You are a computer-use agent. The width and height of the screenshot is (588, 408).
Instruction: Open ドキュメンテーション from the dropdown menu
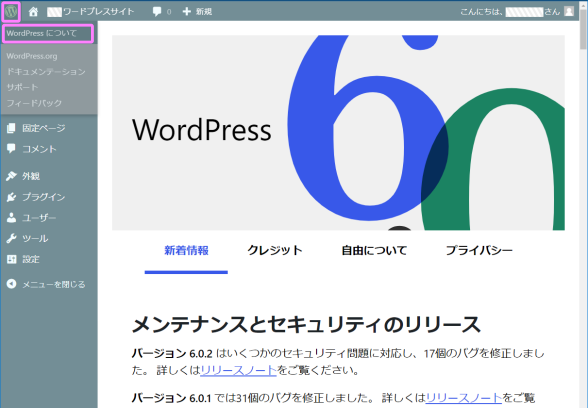click(46, 72)
